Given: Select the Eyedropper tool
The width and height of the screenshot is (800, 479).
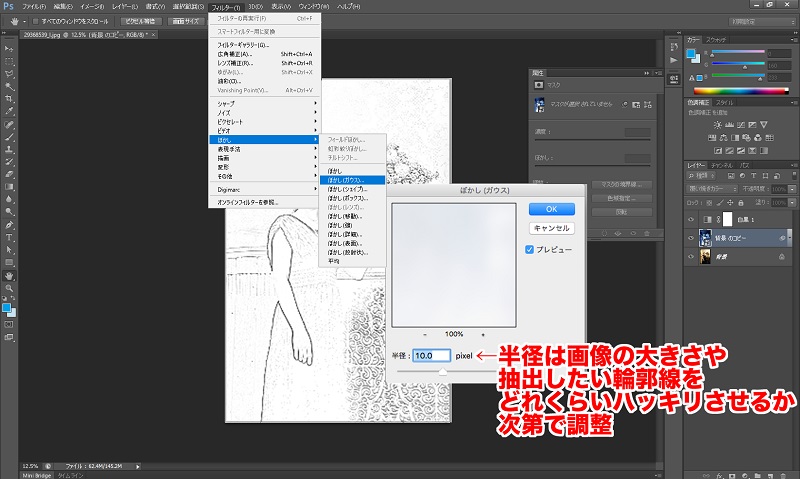Looking at the screenshot, I should (9, 111).
